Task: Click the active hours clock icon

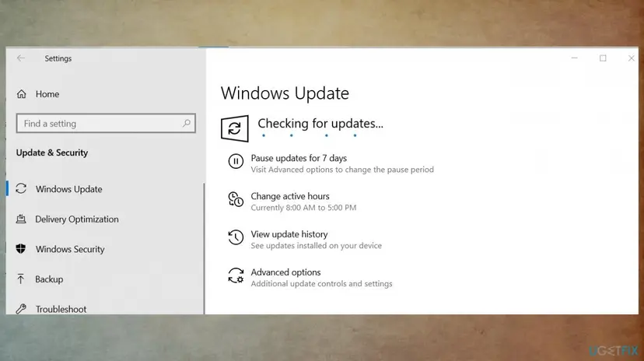Action: click(x=236, y=199)
